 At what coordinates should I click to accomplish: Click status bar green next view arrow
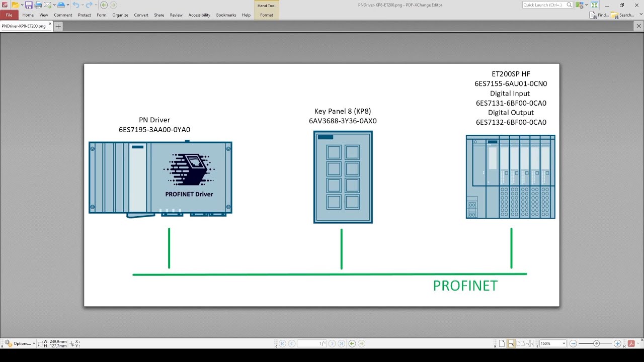tap(361, 343)
